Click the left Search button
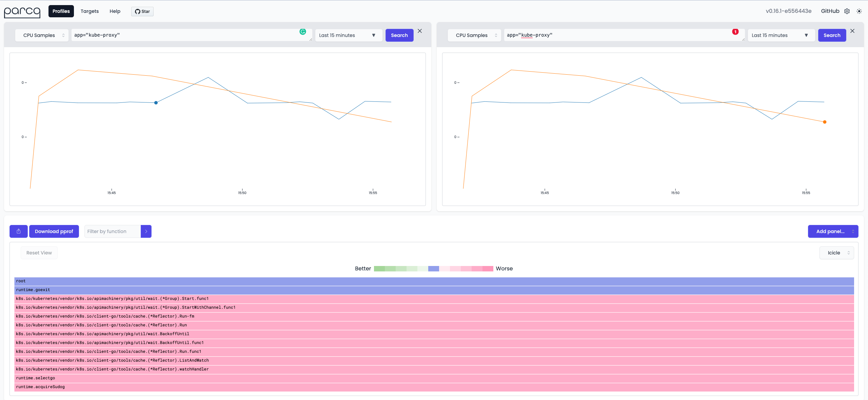The image size is (868, 400). coord(399,35)
